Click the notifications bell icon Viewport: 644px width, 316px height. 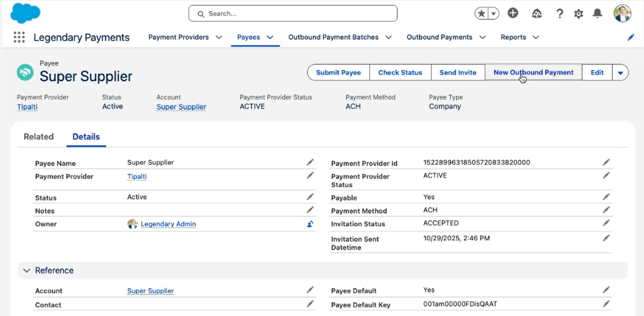tap(597, 14)
